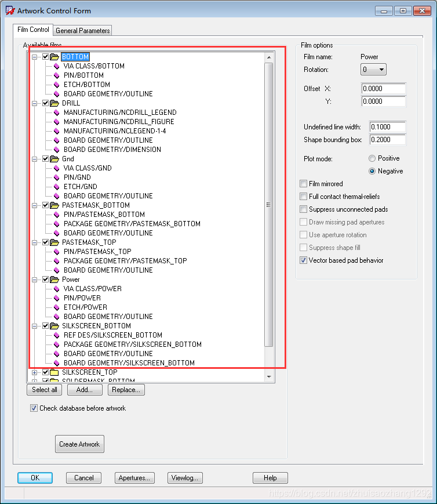Uncheck the BOTTOM film checkbox
437x504 pixels.
pos(45,57)
